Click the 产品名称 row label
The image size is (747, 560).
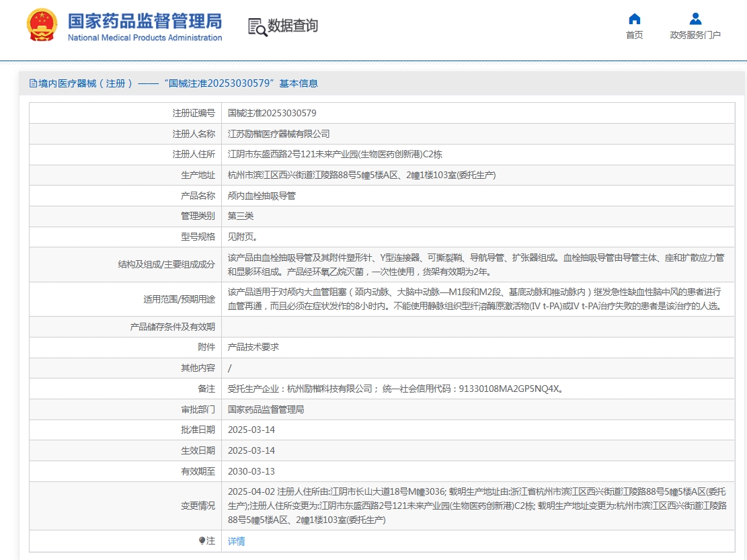click(x=198, y=196)
